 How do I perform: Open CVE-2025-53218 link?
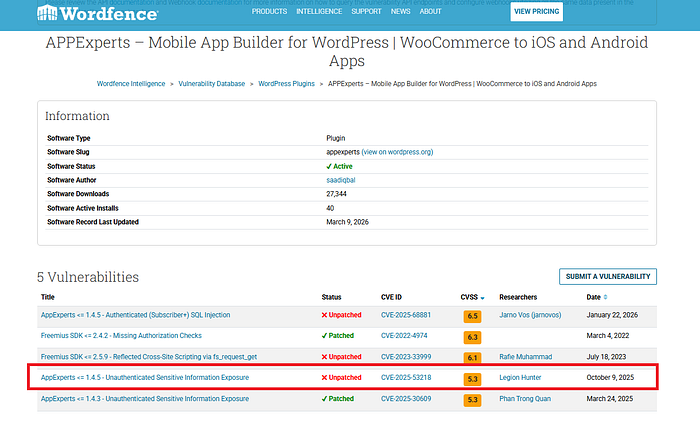(406, 377)
